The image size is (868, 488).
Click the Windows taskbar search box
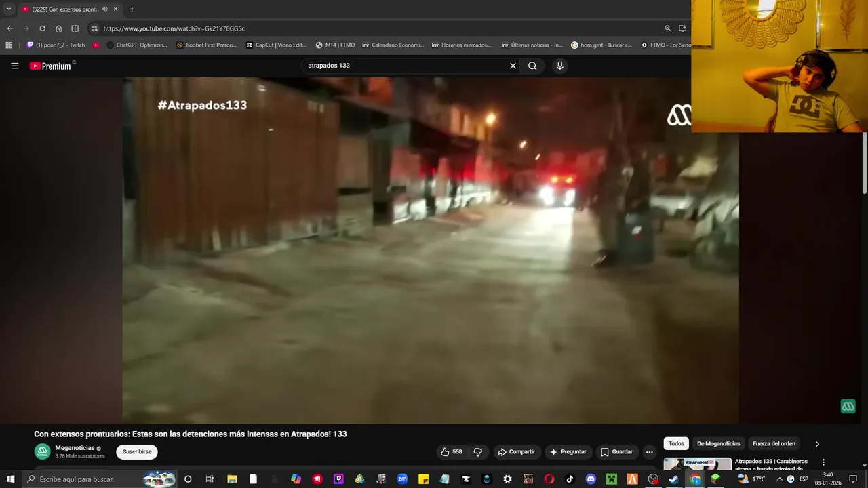click(x=99, y=479)
